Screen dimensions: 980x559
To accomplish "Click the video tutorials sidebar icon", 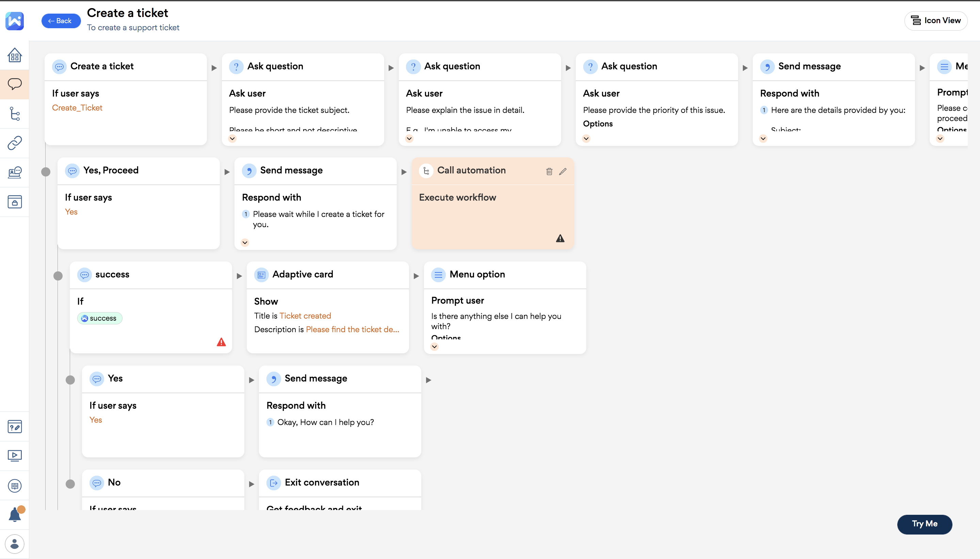I will [x=15, y=456].
